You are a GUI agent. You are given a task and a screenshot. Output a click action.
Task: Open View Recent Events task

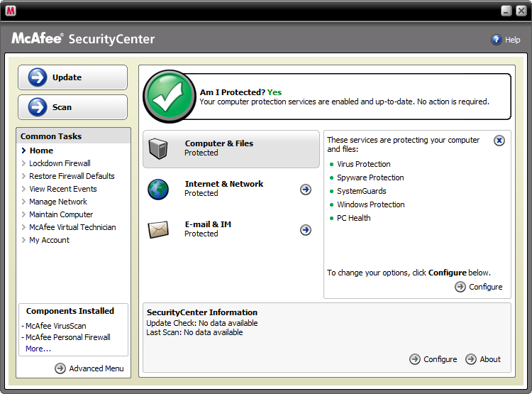coord(62,189)
